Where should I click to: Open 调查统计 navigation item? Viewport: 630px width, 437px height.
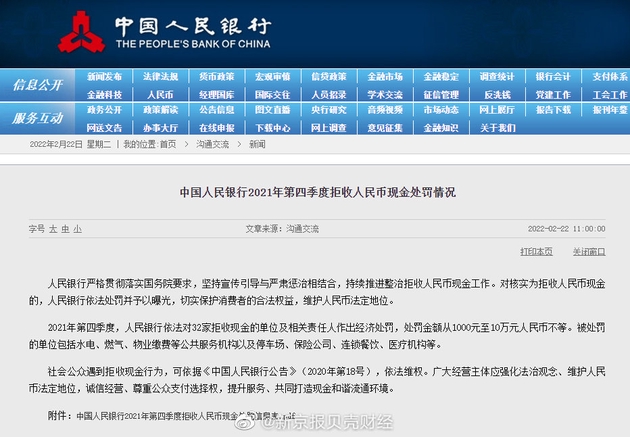click(497, 77)
